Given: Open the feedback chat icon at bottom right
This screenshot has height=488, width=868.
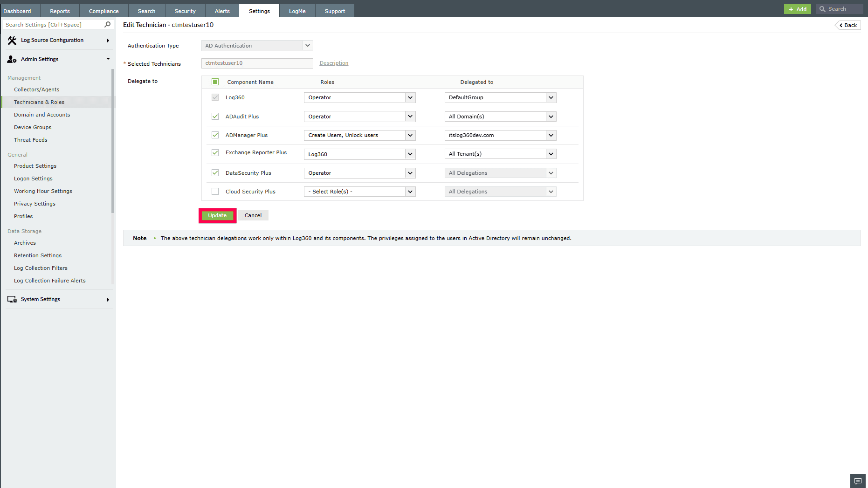Looking at the screenshot, I should coord(858,481).
